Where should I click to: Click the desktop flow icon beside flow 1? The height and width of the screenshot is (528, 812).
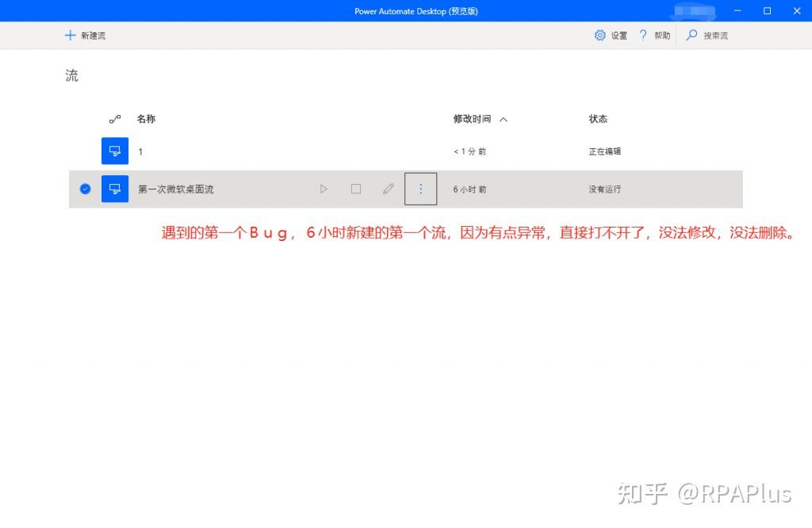(114, 151)
